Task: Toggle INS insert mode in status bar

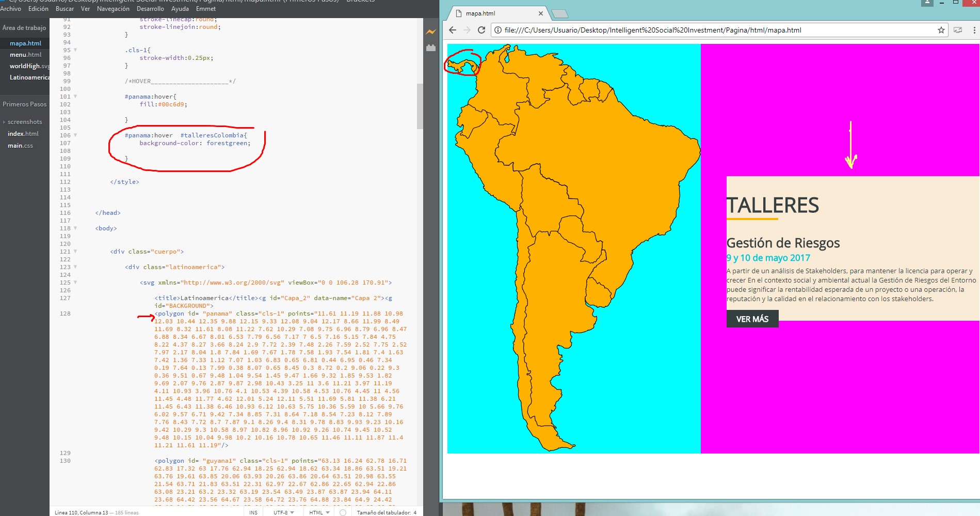Action: pos(253,512)
